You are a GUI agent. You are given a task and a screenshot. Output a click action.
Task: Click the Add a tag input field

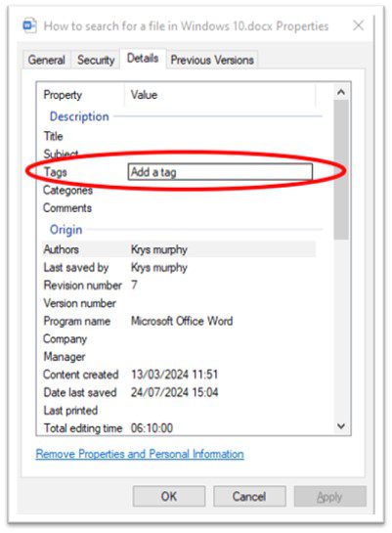point(220,172)
